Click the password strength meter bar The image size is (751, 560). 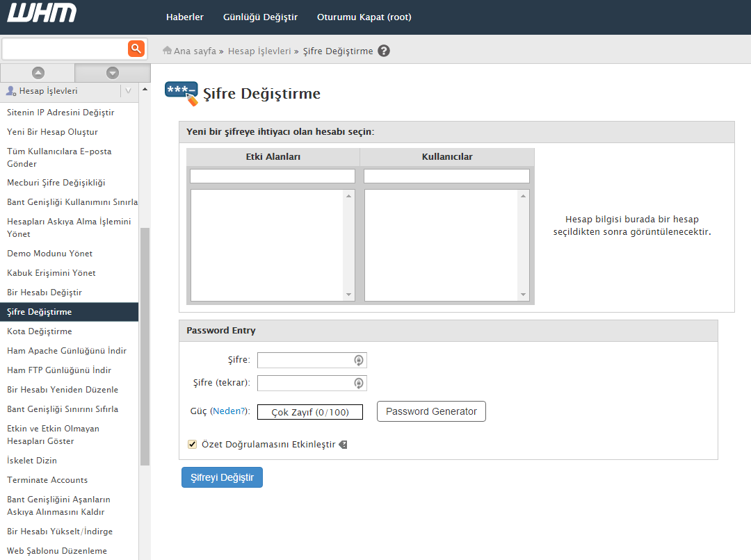coord(310,412)
